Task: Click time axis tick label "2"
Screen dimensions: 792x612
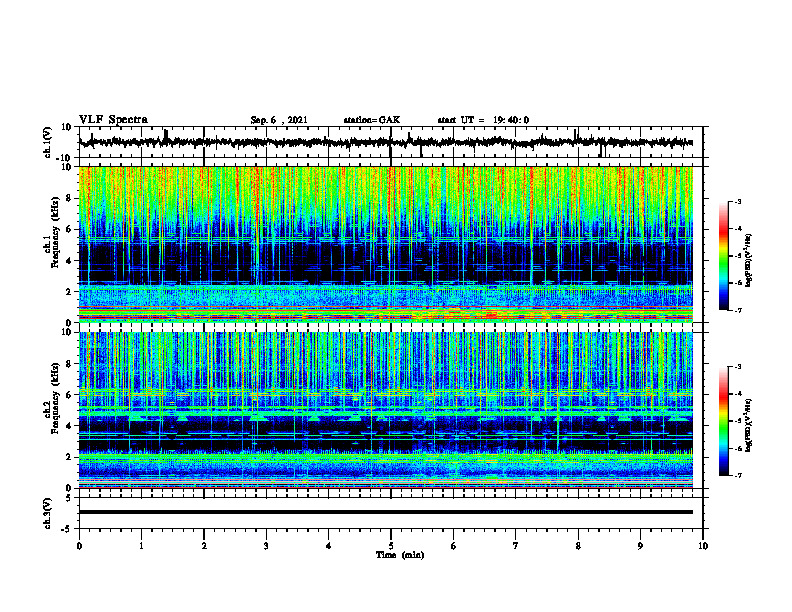Action: click(x=204, y=546)
